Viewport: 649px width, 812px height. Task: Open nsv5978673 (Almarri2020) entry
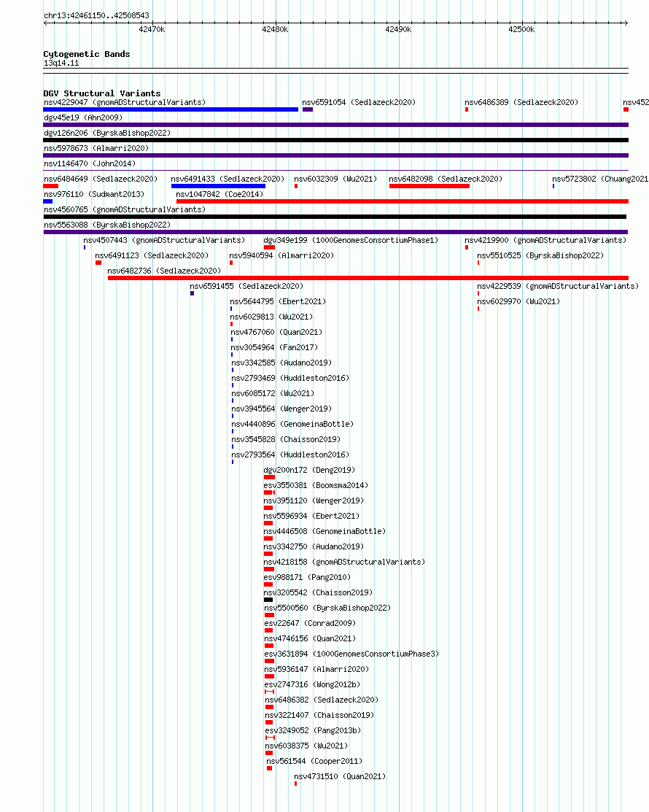(x=96, y=148)
